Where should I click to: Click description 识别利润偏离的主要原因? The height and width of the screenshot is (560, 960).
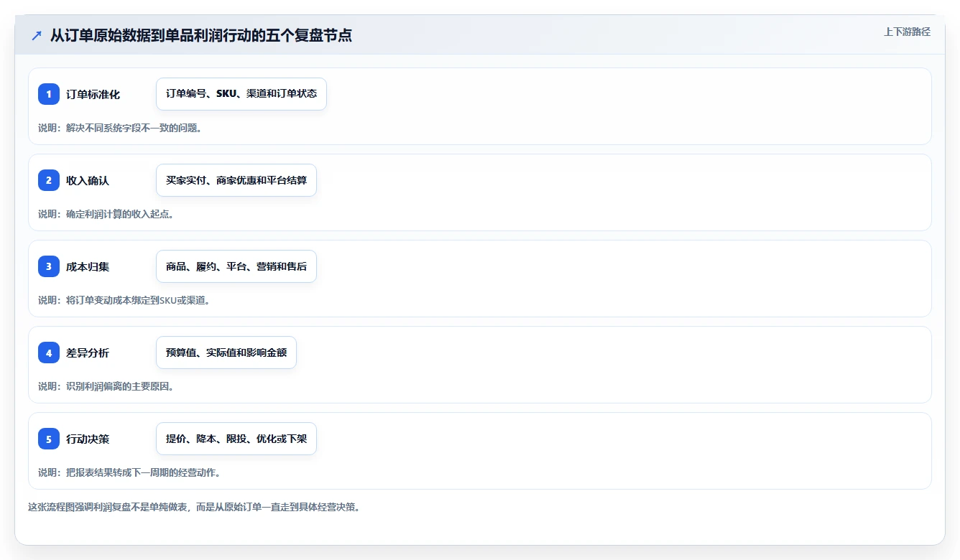[106, 386]
